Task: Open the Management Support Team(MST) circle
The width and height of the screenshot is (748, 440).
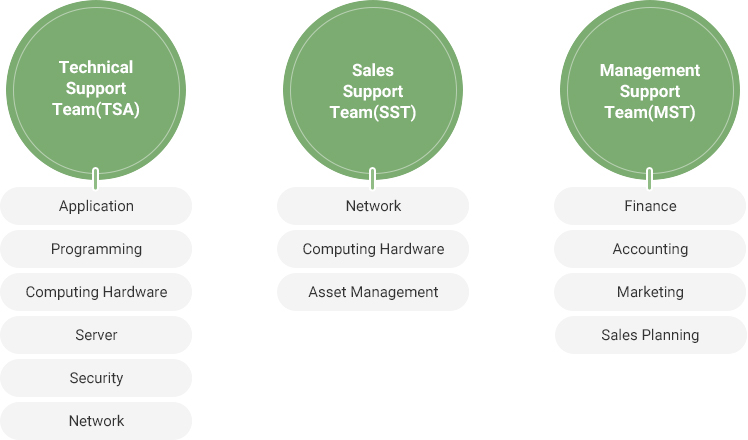Action: tap(650, 90)
